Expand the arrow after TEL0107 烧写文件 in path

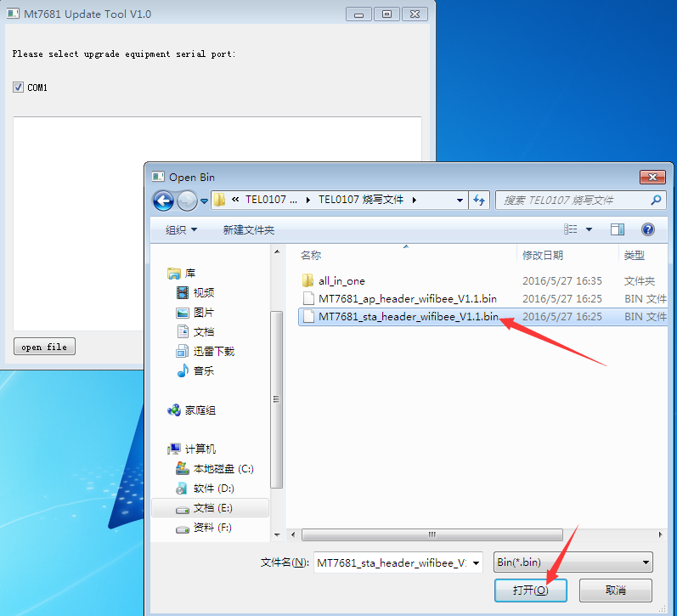tap(414, 200)
